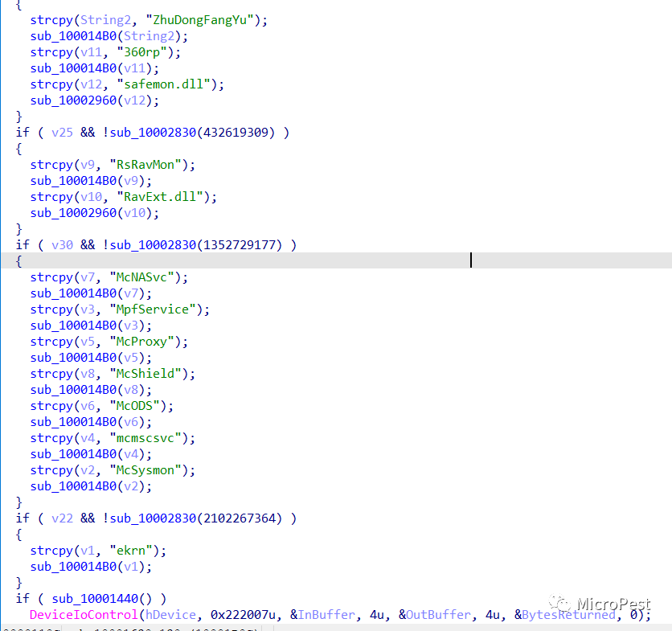Select the sub_10002960(v10) call line

click(x=94, y=213)
